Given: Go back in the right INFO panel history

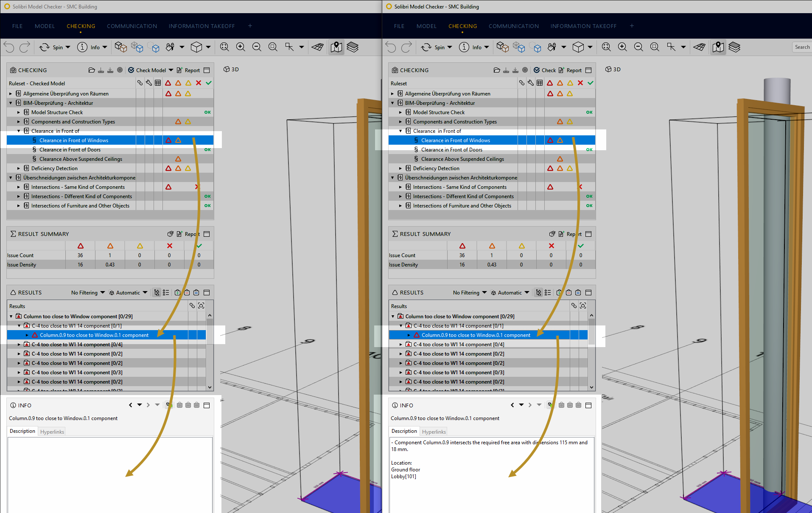Looking at the screenshot, I should [512, 405].
